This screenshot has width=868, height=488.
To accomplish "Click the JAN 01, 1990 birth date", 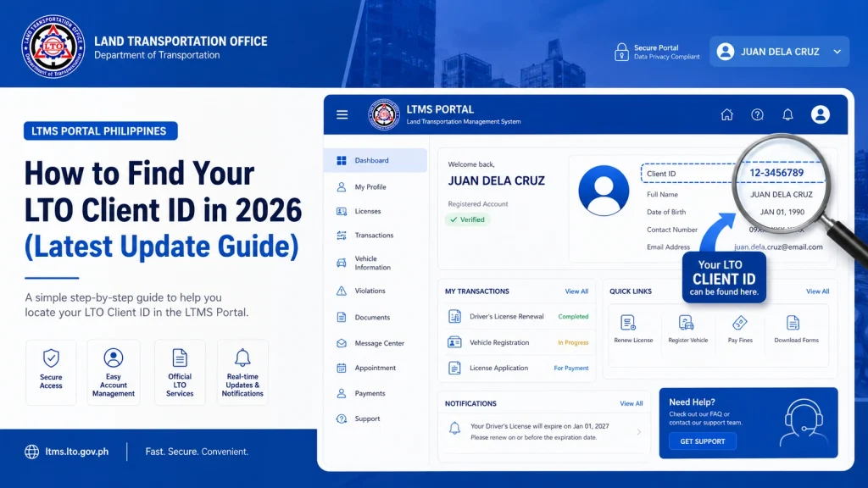I will coord(782,212).
